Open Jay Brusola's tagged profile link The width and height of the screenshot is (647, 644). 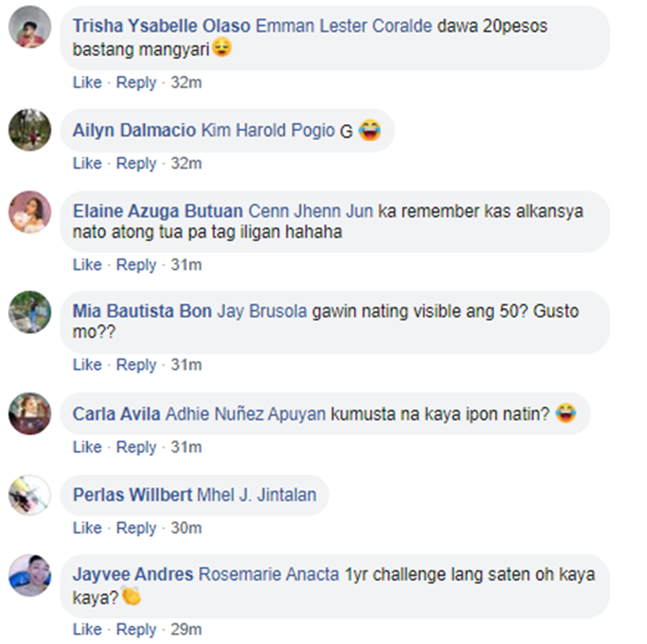point(262,311)
